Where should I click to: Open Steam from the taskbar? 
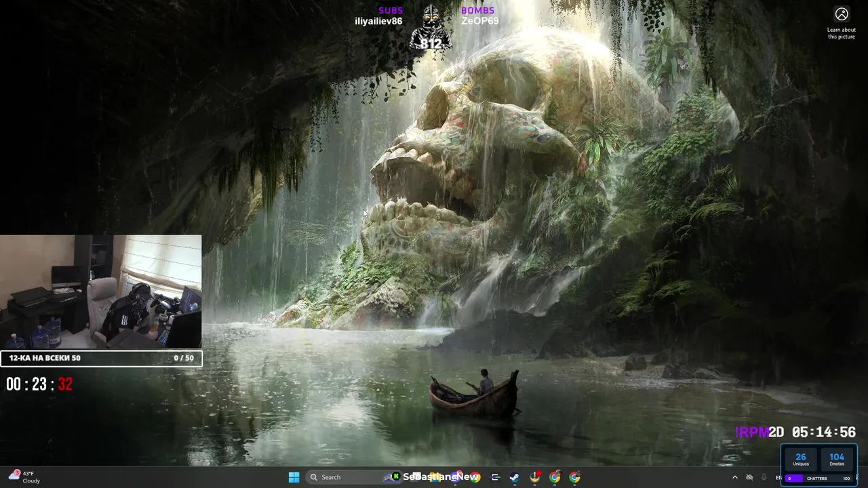pos(514,477)
